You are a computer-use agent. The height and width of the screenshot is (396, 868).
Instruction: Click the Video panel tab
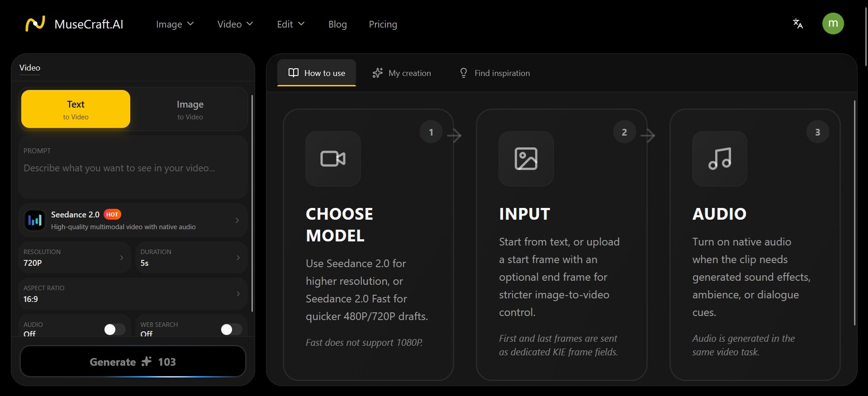pos(30,68)
